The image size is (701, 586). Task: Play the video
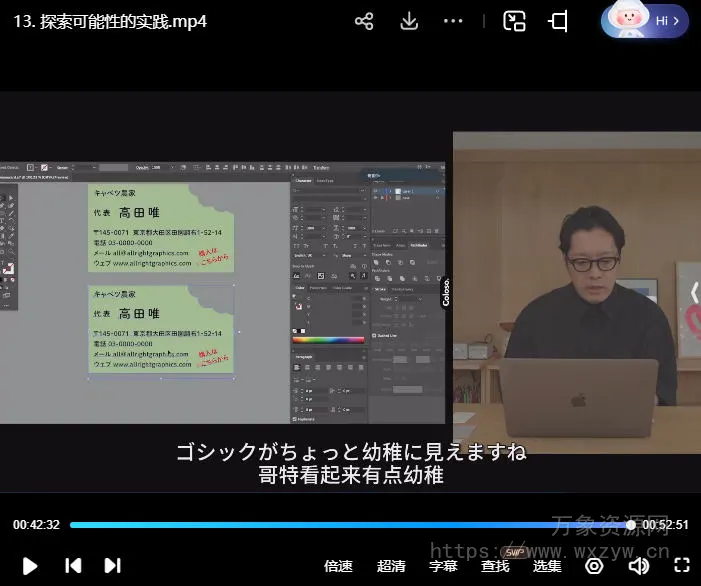click(x=30, y=566)
